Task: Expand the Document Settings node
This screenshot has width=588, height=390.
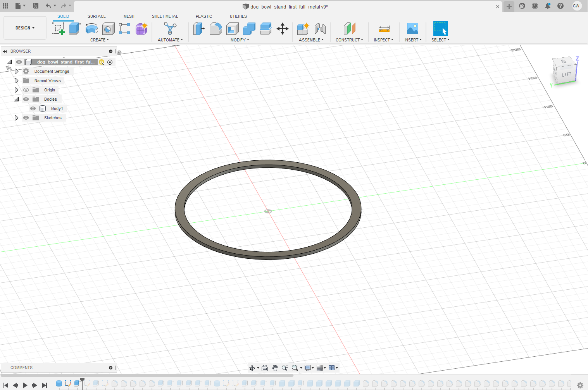Action: (16, 71)
